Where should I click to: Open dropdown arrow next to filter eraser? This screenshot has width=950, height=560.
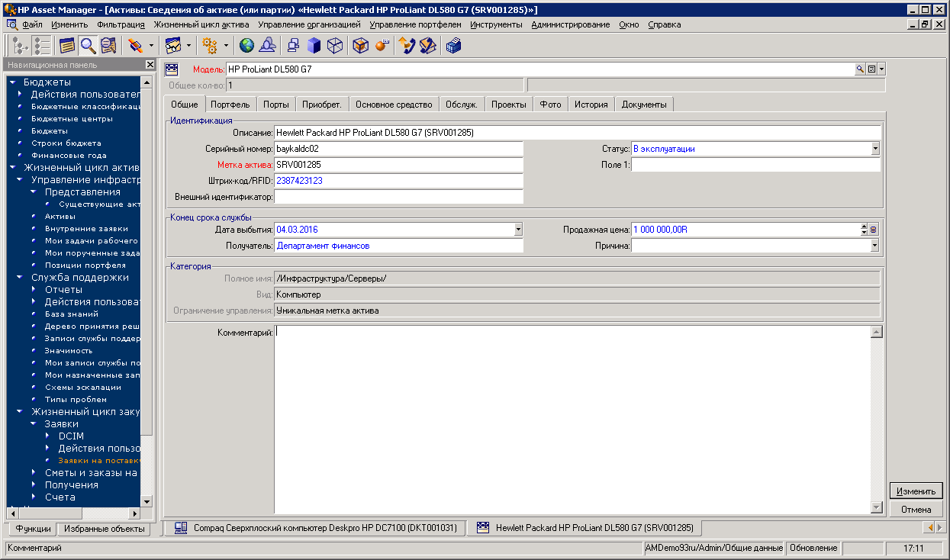pos(150,46)
